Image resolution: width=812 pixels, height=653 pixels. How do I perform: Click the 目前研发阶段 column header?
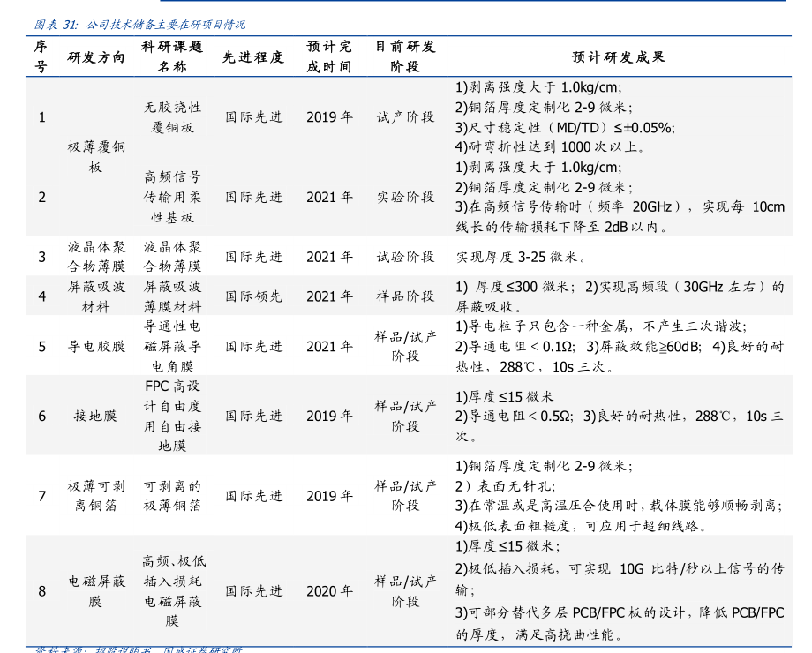(x=405, y=56)
